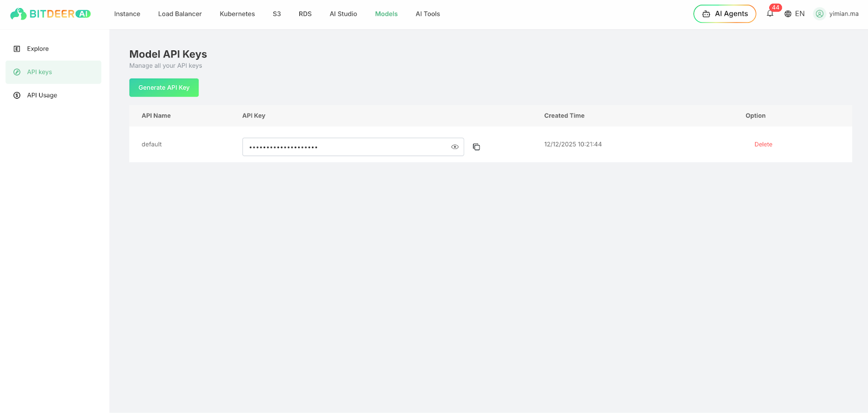
Task: Click the AI Agents button
Action: [725, 14]
